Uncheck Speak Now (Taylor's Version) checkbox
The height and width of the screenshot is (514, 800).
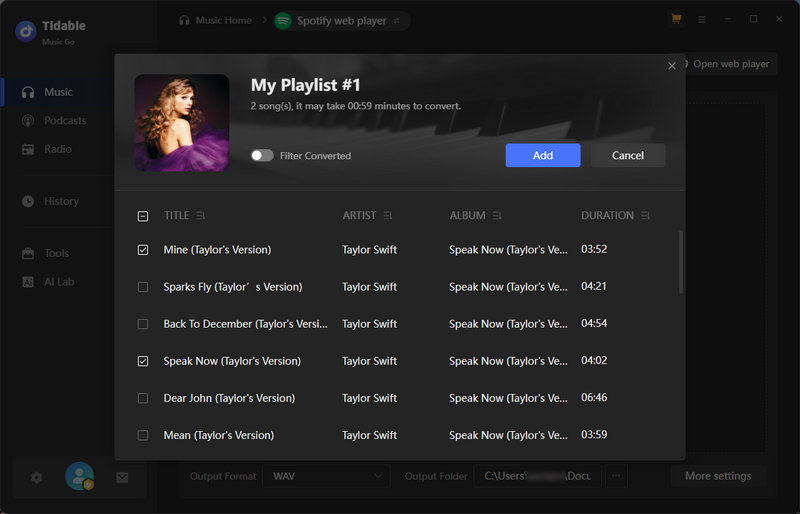143,361
